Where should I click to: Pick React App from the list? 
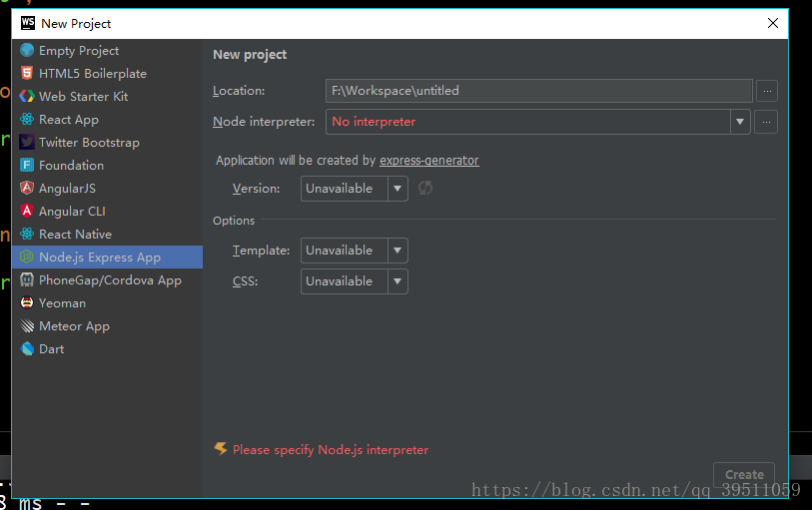(107, 119)
